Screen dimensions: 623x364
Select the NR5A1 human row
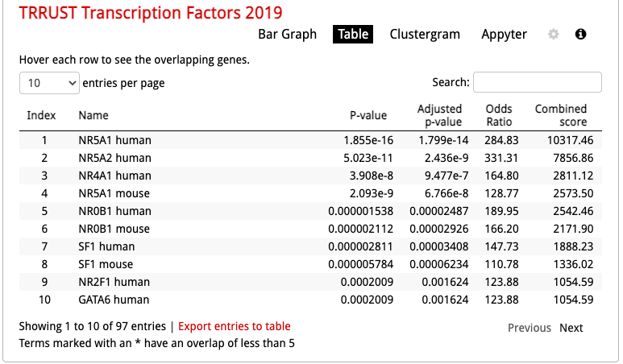(114, 140)
